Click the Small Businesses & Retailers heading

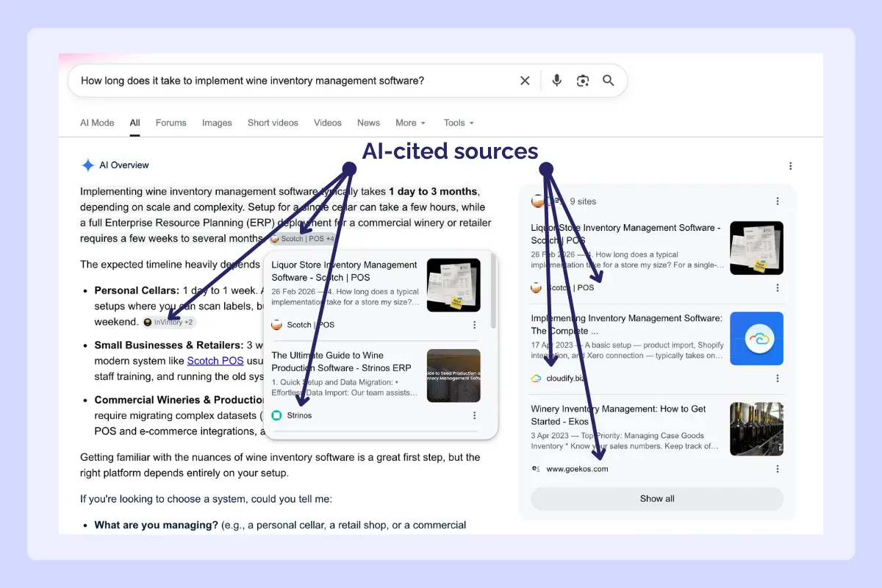168,345
